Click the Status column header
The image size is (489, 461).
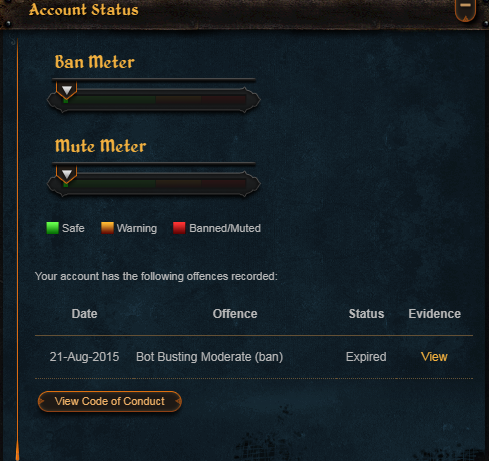[x=366, y=314]
